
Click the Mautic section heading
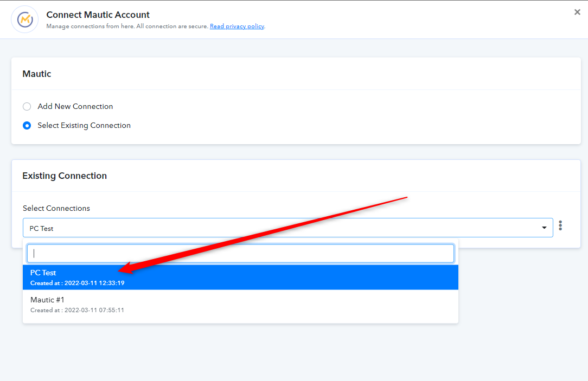click(37, 74)
